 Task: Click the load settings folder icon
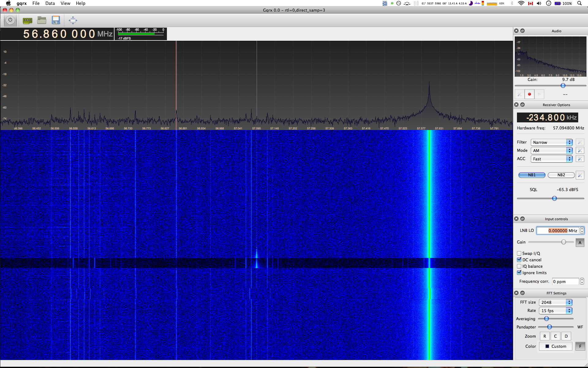coord(42,21)
